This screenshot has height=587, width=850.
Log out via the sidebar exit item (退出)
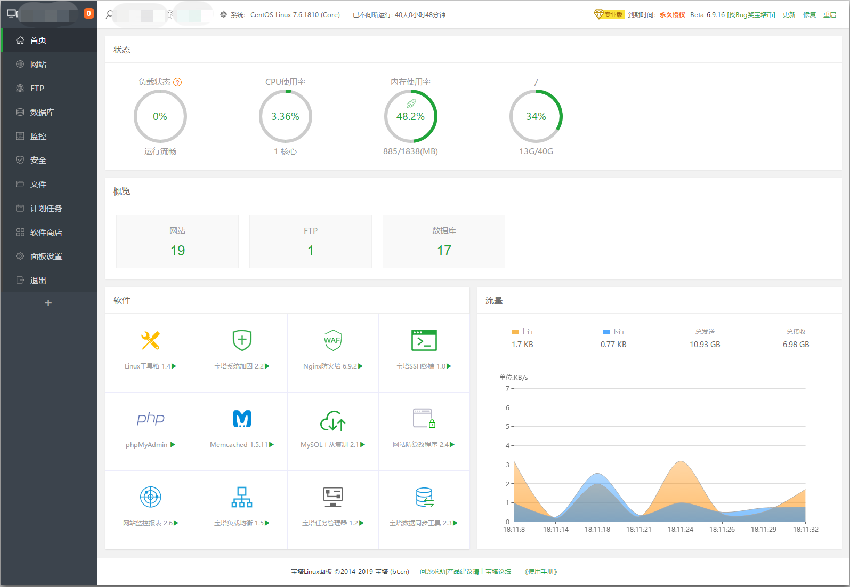(x=49, y=280)
